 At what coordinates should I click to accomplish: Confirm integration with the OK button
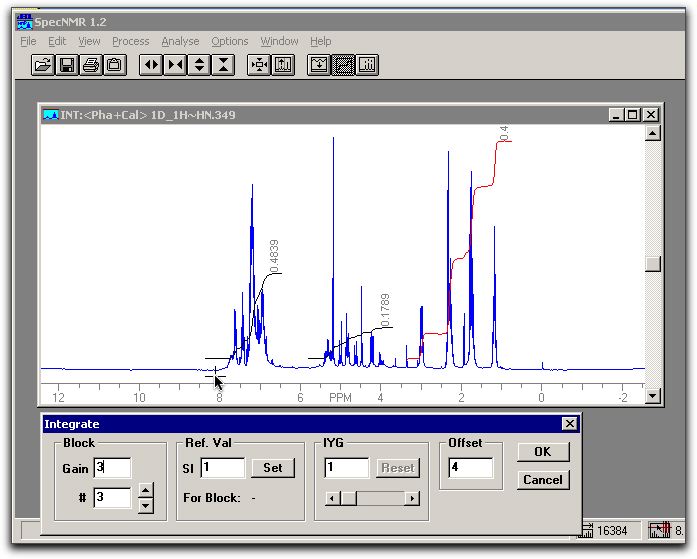pos(542,452)
